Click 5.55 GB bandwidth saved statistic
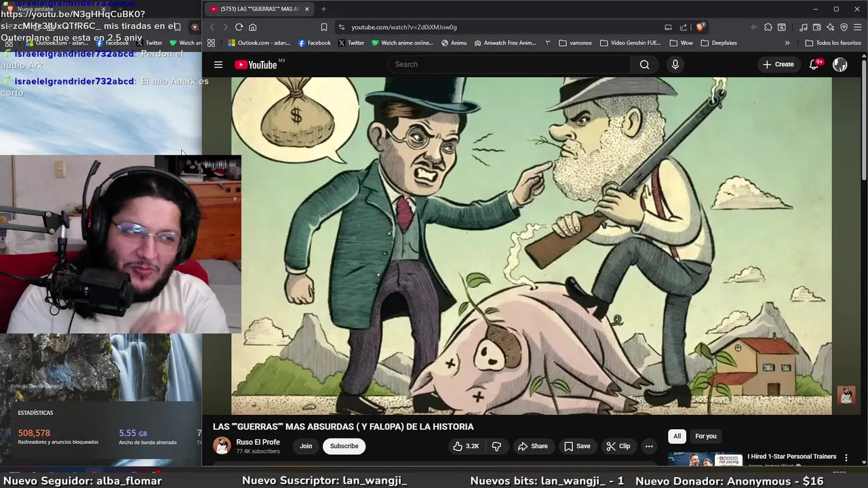 133,433
